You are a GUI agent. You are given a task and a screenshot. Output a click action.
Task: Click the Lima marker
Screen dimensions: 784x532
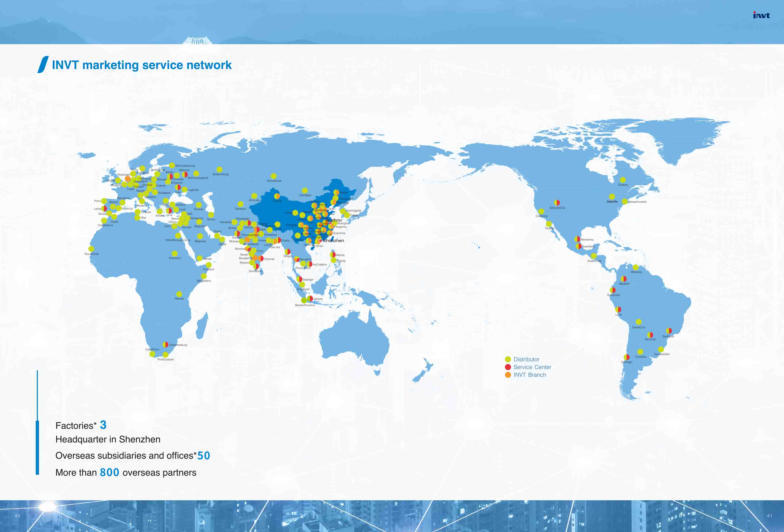pos(618,309)
